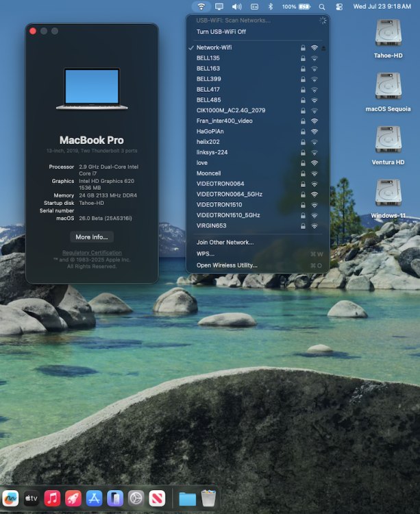Join the BELL163 network
Viewport: 420px width, 514px height.
[x=258, y=69]
